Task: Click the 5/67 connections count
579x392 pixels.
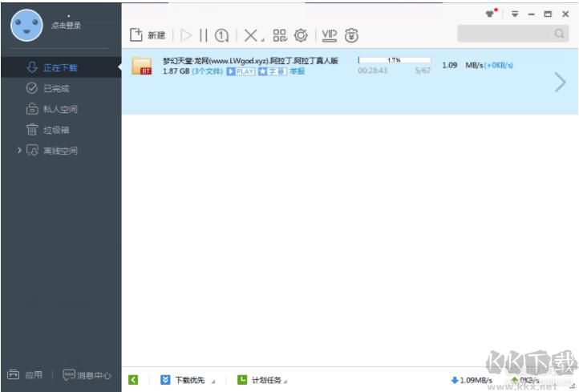Action: click(x=423, y=71)
